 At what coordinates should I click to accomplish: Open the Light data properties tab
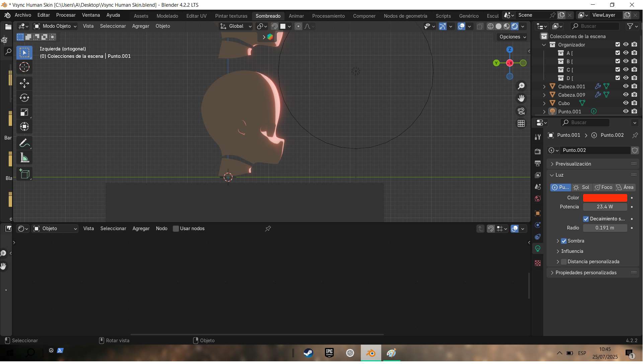tap(539, 249)
